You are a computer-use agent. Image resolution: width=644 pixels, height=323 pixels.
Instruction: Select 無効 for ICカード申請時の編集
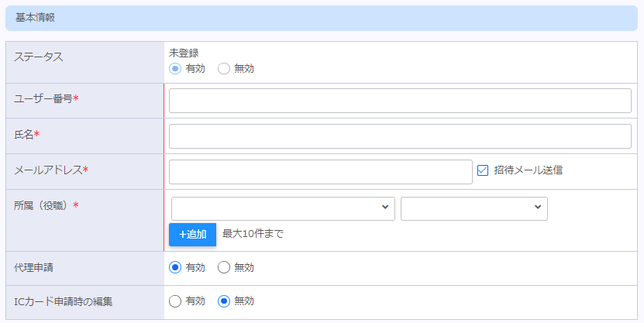click(224, 301)
